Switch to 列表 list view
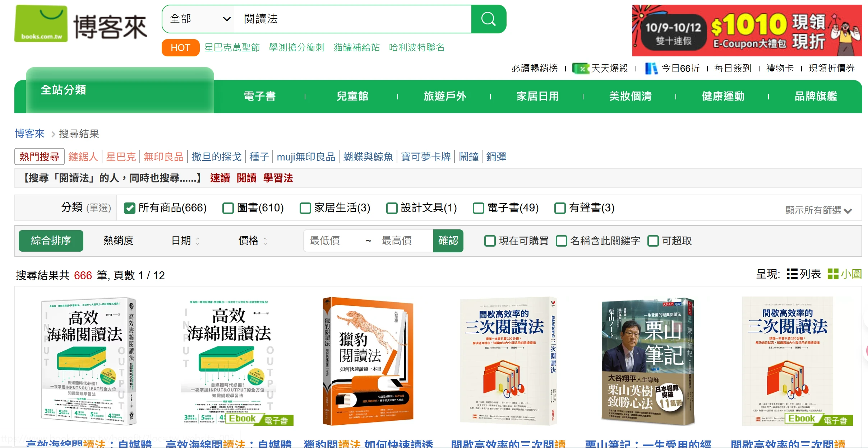Screen dimensions: 868x448 804,274
